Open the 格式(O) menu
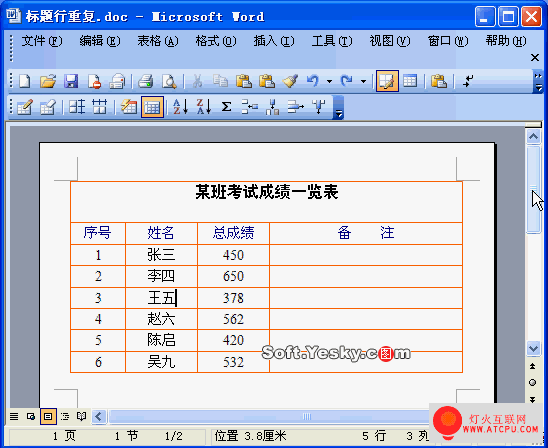Viewport: 548px width, 448px height. click(x=216, y=41)
